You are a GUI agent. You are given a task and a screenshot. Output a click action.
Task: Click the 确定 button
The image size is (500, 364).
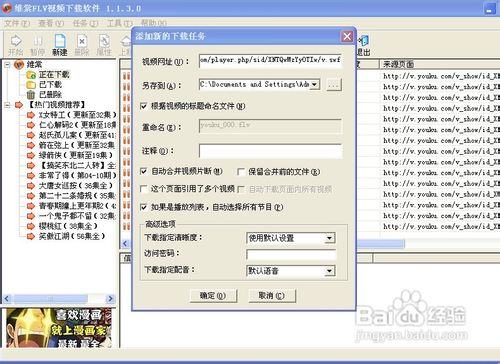click(x=213, y=296)
